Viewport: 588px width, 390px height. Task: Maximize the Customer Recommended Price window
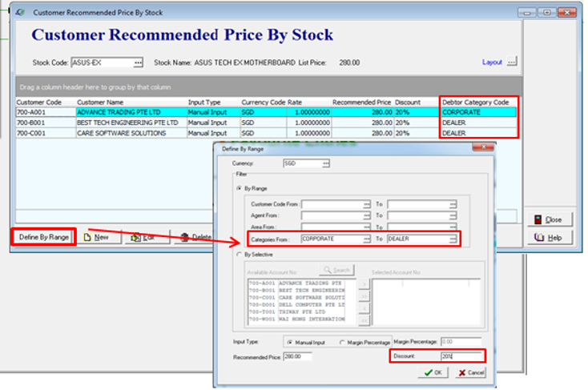tap(547, 13)
